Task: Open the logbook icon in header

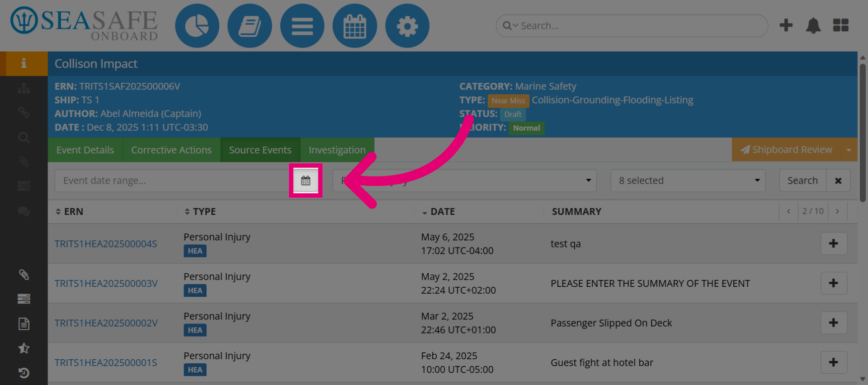Action: [250, 26]
